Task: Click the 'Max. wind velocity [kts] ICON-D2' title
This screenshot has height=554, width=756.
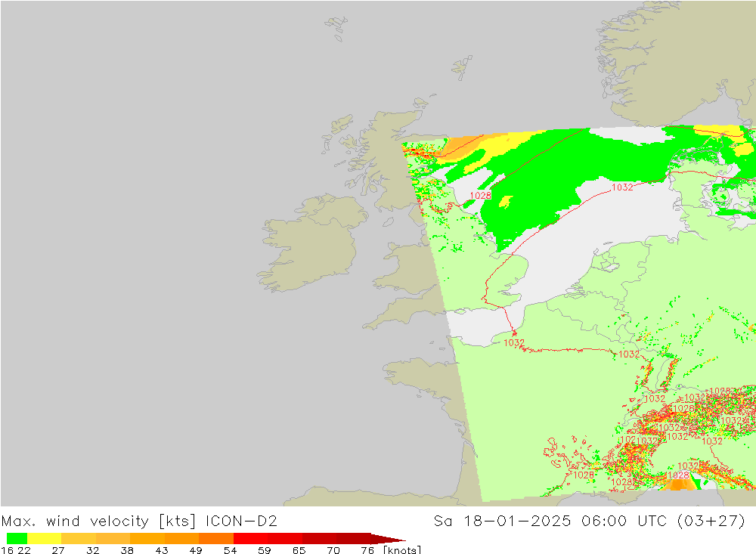Action: (139, 522)
